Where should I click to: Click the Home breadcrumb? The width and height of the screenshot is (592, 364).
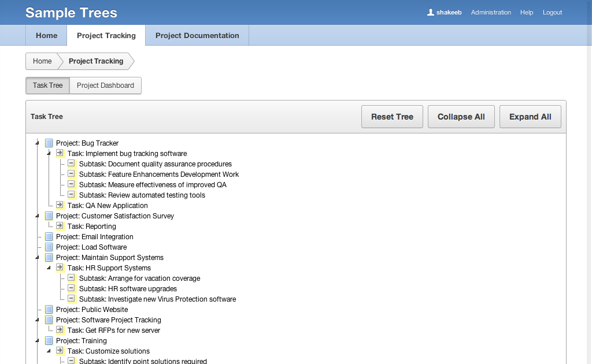[42, 61]
